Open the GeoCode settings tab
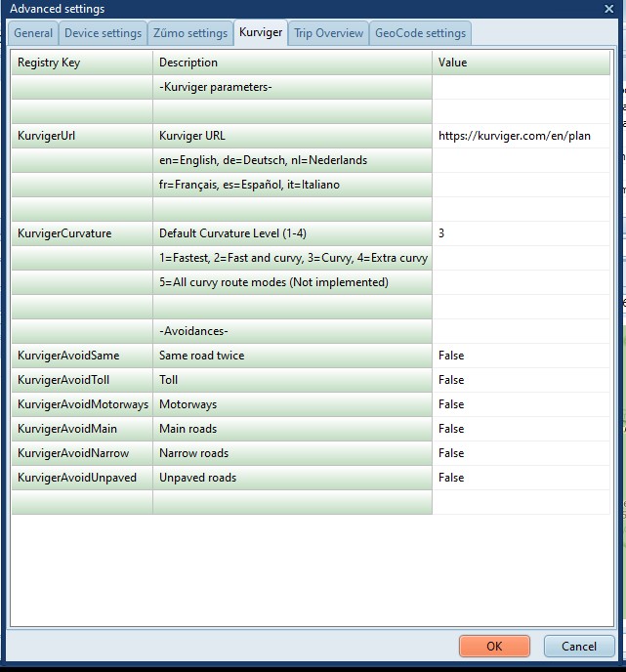Viewport: 626px width, 672px height. click(x=420, y=33)
